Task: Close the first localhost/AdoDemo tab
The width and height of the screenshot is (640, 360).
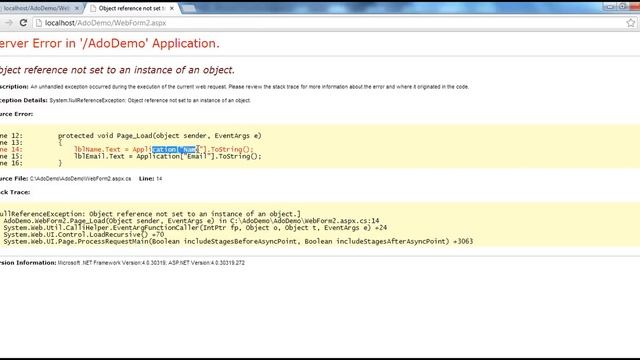Action: coord(77,8)
